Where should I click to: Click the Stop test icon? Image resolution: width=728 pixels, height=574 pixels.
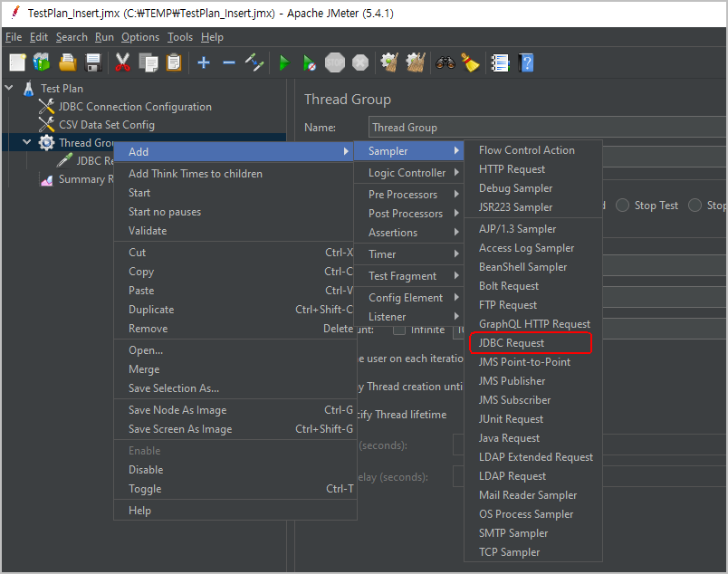pyautogui.click(x=335, y=62)
